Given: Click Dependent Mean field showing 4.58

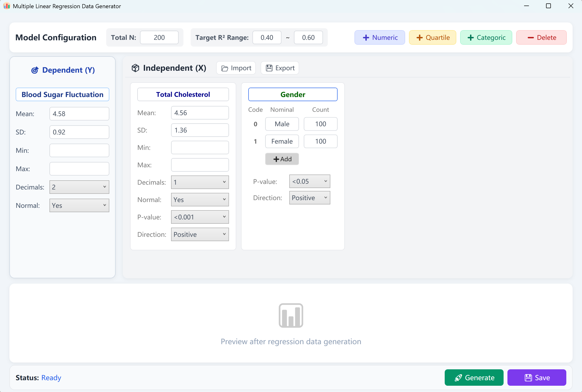Looking at the screenshot, I should click(79, 114).
